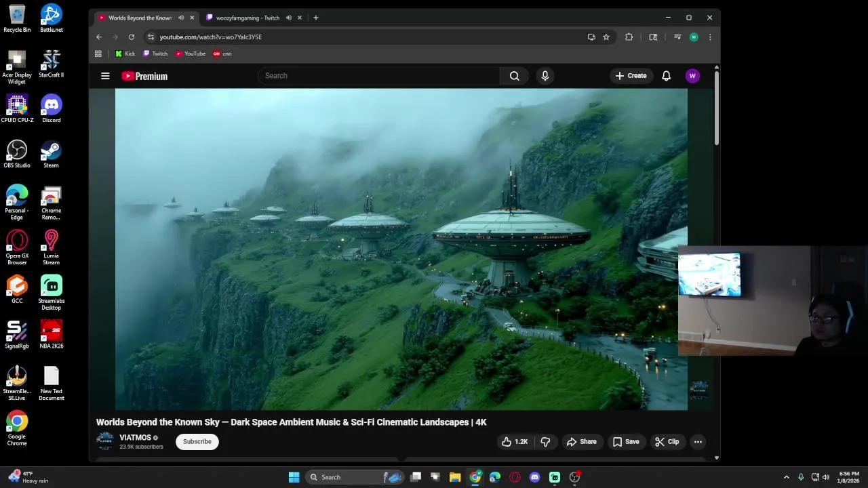The width and height of the screenshot is (868, 488).
Task: Open a new browser tab
Action: click(315, 18)
